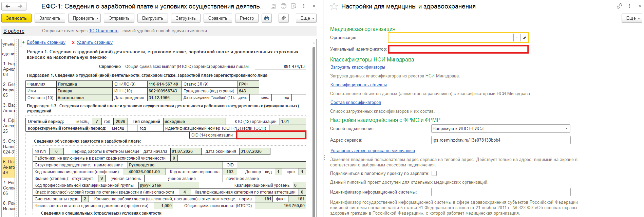Image resolution: width=644 pixels, height=217 pixels.
Task: Open the Состав классификаторов link
Action: coord(356,103)
